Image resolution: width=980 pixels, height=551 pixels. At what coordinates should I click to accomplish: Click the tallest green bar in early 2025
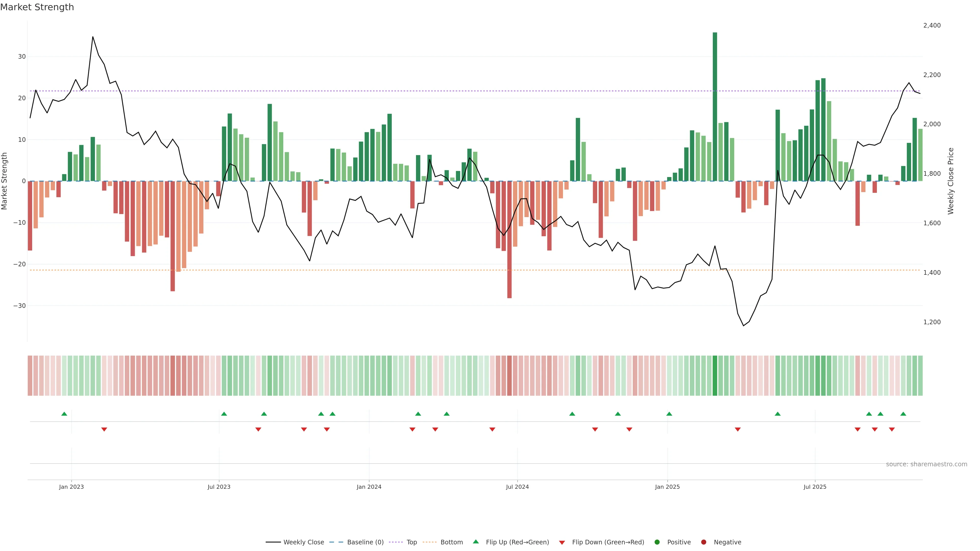tap(715, 106)
